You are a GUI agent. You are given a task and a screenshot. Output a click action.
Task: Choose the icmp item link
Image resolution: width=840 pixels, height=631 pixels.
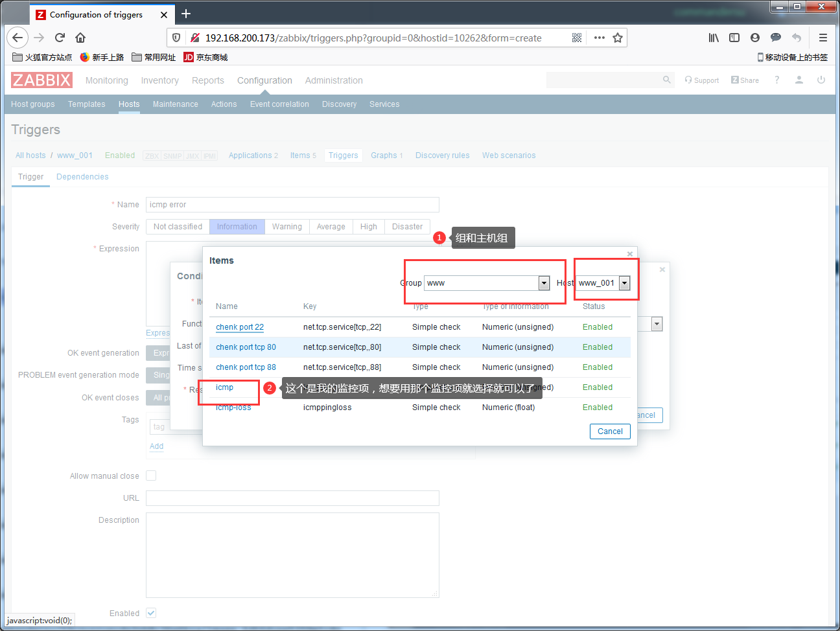click(224, 387)
